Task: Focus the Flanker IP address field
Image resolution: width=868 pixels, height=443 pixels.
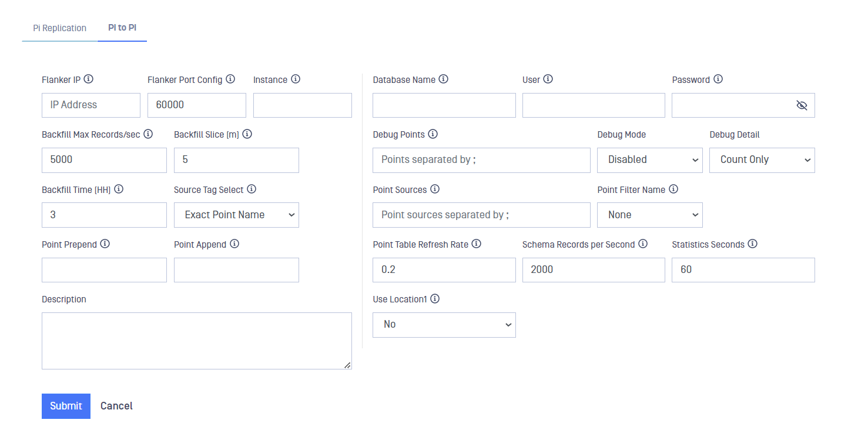Action: [x=91, y=105]
